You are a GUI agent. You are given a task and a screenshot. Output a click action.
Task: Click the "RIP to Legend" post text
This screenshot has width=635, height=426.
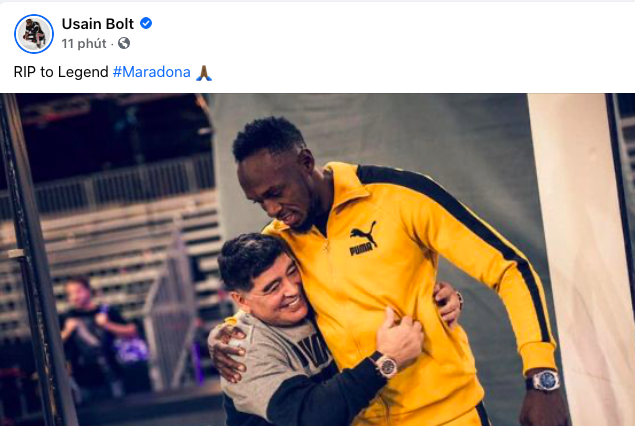point(61,72)
